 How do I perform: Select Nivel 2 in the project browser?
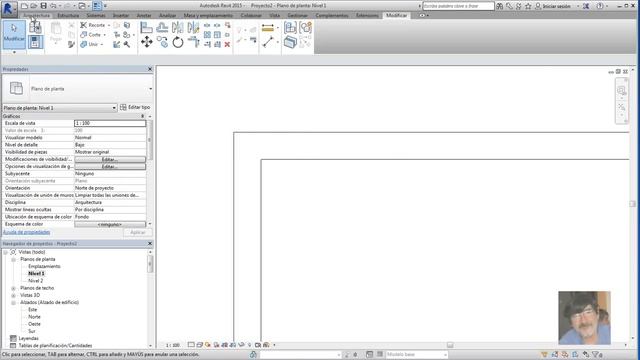coord(36,281)
